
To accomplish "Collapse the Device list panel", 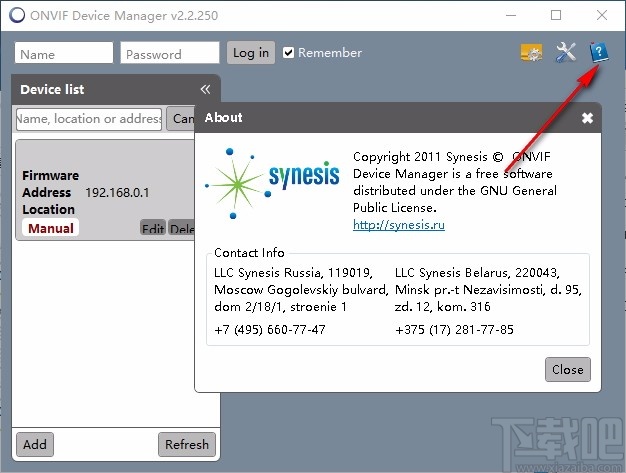I will [205, 89].
